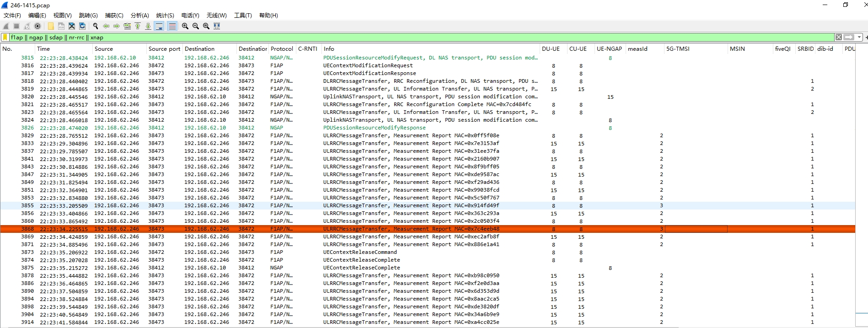Screen dimensions: 868x328
Task: Open the 文件(F) menu
Action: [12, 16]
